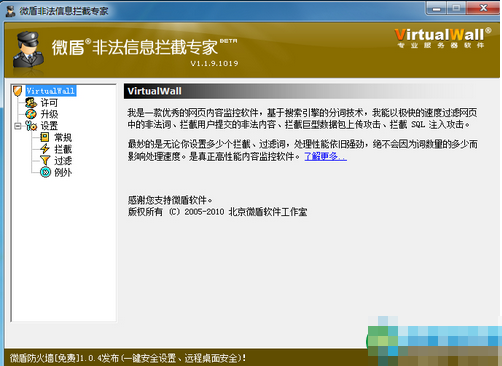Viewport: 502px width, 366px height.
Task: Collapse the 设置 tree node
Action: point(18,126)
